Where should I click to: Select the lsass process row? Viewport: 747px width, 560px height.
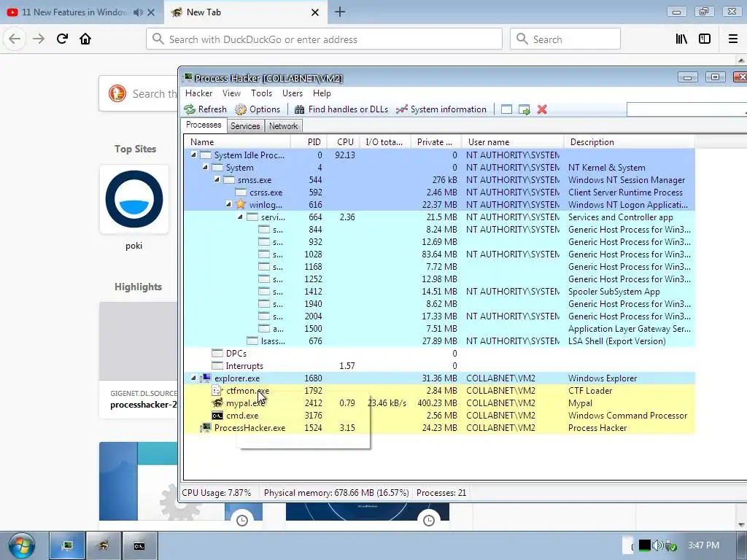click(439, 341)
